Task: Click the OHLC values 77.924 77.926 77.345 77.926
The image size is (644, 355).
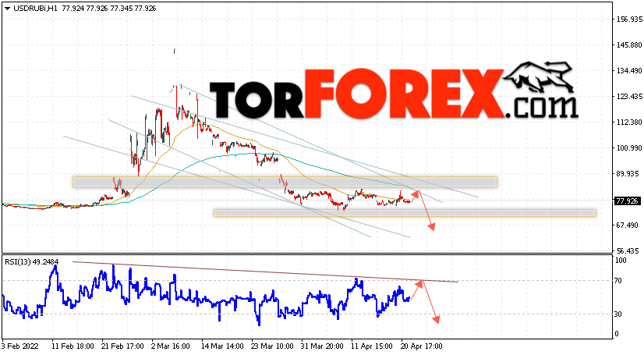Action: (109, 9)
